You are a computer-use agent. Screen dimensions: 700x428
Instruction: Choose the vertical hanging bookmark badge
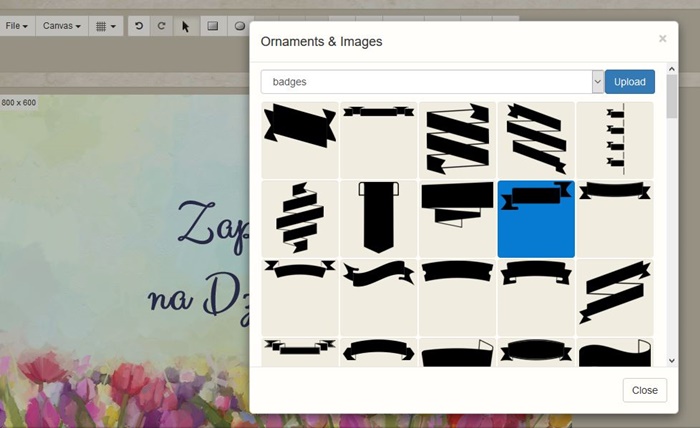click(x=379, y=219)
